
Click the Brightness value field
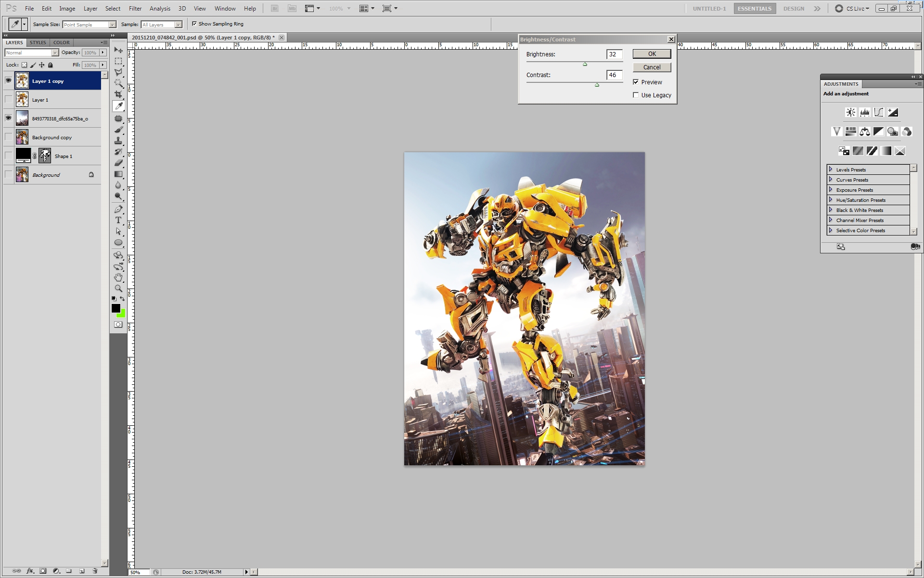(615, 54)
